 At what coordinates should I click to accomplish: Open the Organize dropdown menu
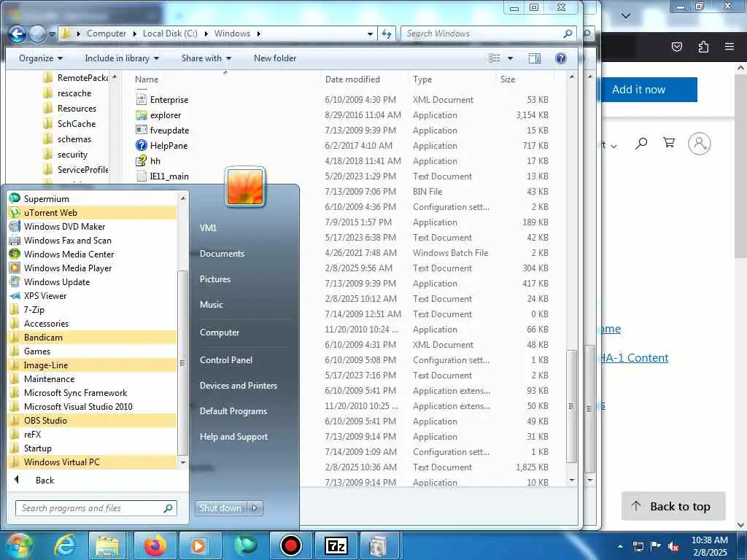(x=41, y=58)
